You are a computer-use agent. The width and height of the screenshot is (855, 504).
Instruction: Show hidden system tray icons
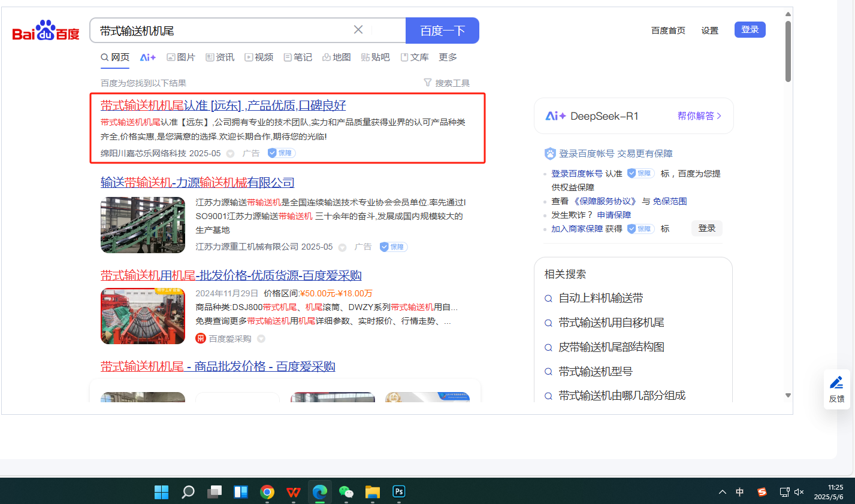pyautogui.click(x=723, y=492)
